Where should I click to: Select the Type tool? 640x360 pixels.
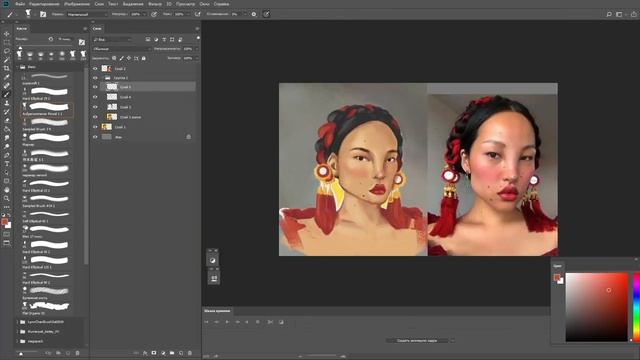coord(7,164)
